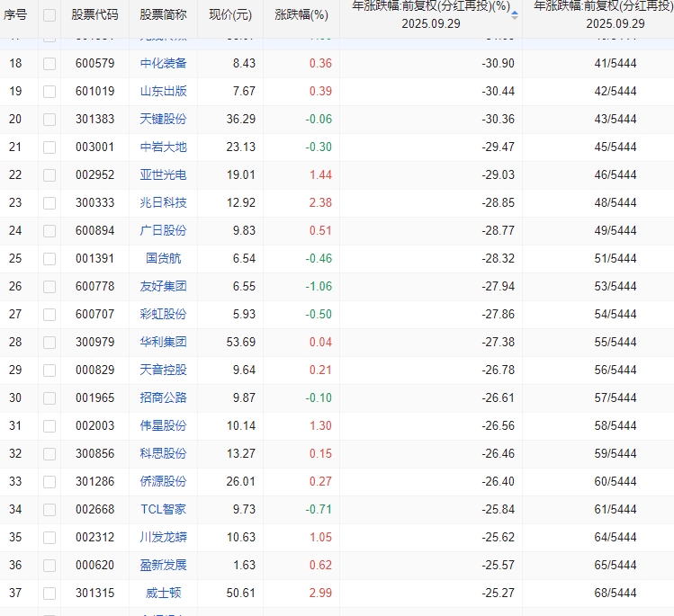
Task: Click price value 53.69
Action: pos(241,342)
